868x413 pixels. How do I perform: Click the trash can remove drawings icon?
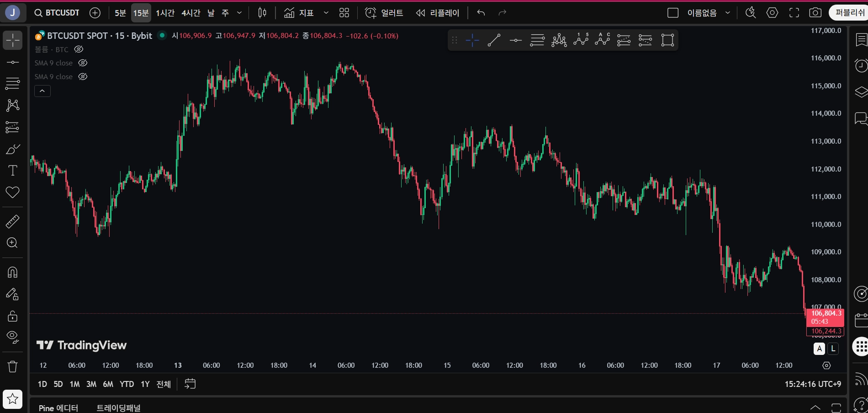point(13,366)
